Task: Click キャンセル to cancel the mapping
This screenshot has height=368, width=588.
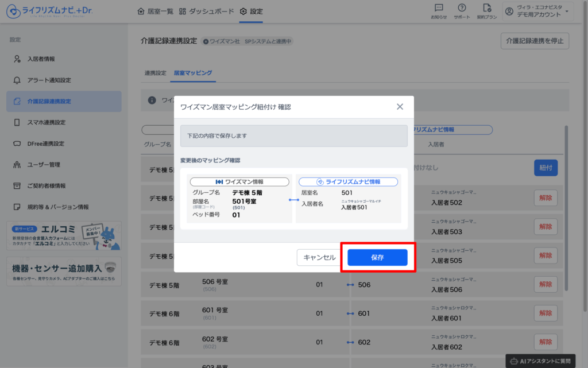Action: [x=319, y=258]
